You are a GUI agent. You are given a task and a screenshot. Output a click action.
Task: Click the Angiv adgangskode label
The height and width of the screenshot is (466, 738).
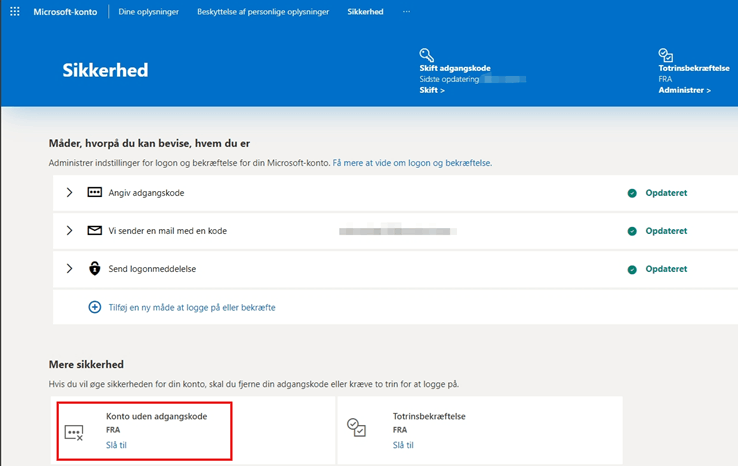(146, 193)
